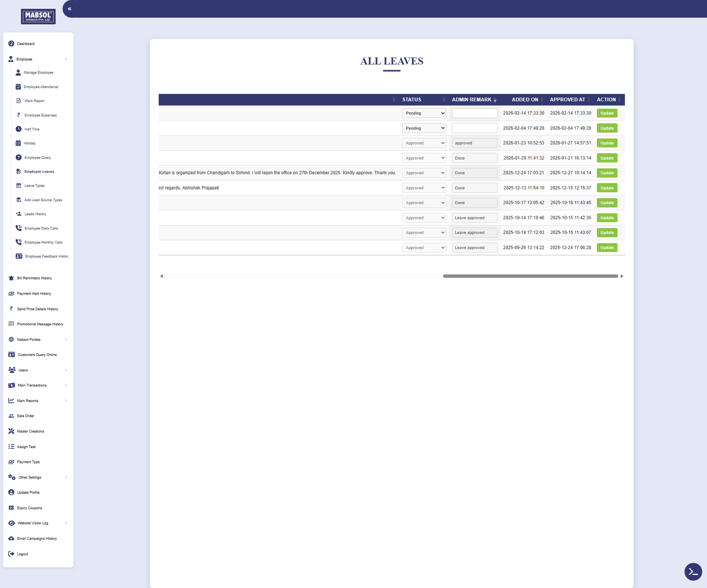
Task: Click the Logout exit icon
Action: click(x=11, y=554)
